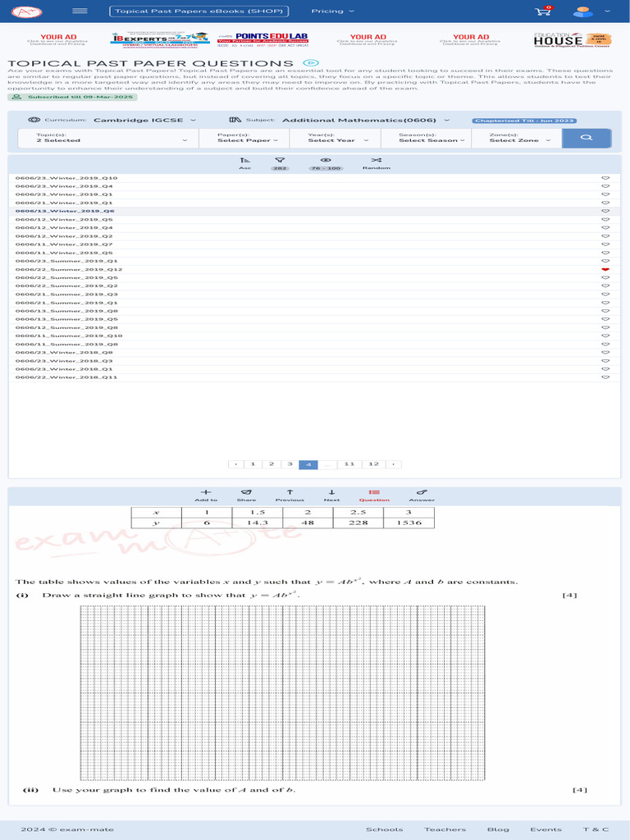
Task: Select question 0606/21_Summer_2019_Q3 from the list
Action: 67,294
